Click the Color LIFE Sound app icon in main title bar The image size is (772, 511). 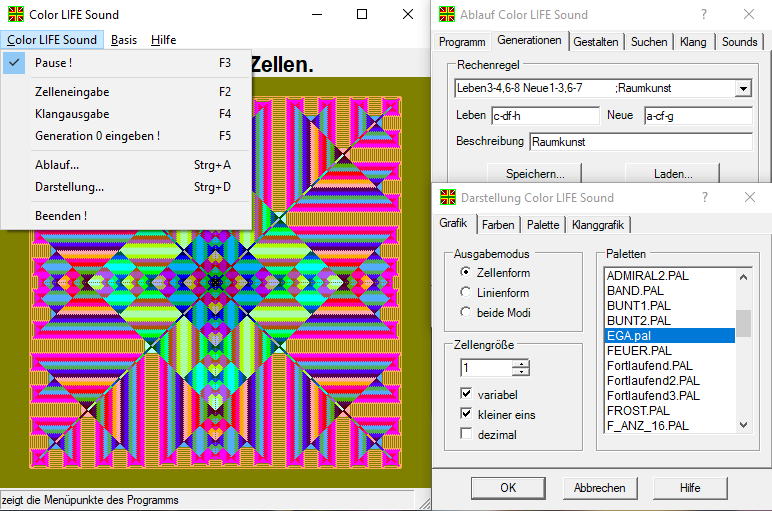coord(16,14)
